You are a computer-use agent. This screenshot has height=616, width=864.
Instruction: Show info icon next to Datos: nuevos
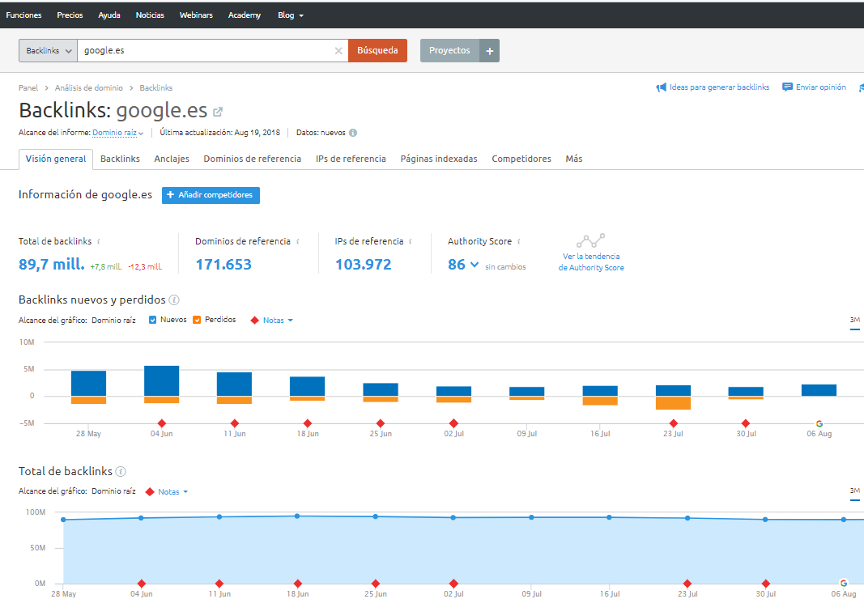tap(353, 133)
